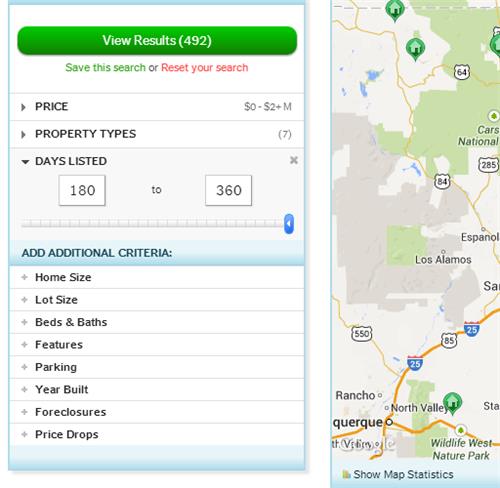Click the minimum days listed field showing 180
The image size is (500, 488).
coord(82,190)
